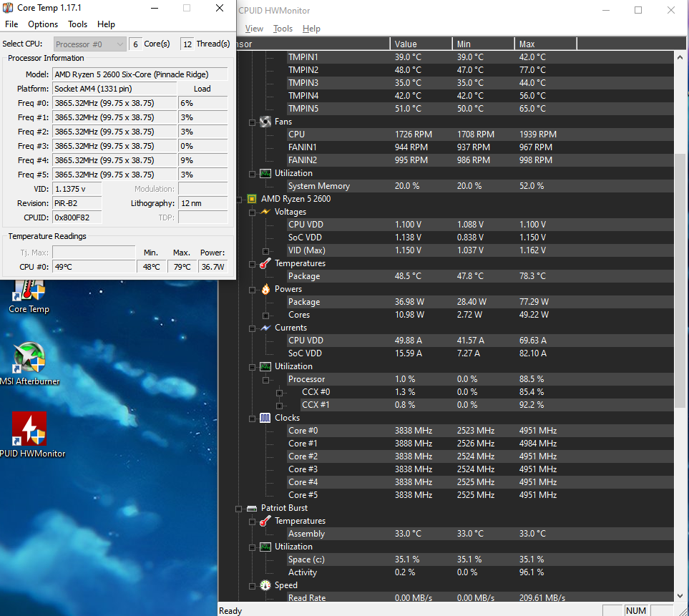Open the Core Temp Help menu

point(106,24)
